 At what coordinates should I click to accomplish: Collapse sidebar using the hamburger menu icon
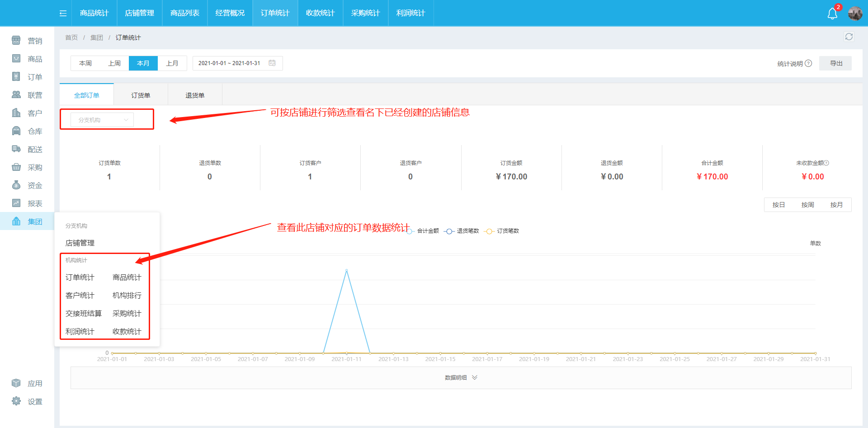[63, 13]
